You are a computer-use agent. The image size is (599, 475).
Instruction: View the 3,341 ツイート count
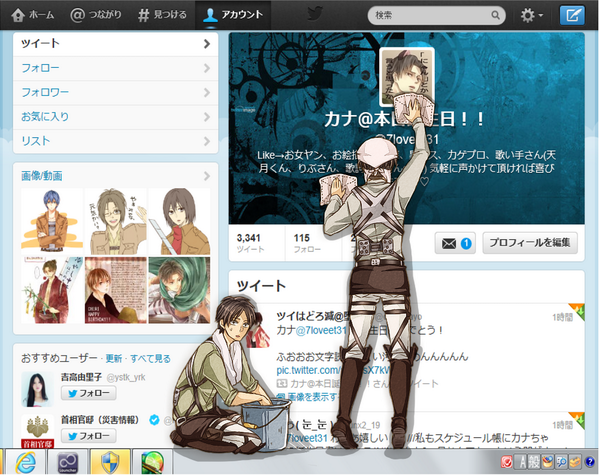250,243
